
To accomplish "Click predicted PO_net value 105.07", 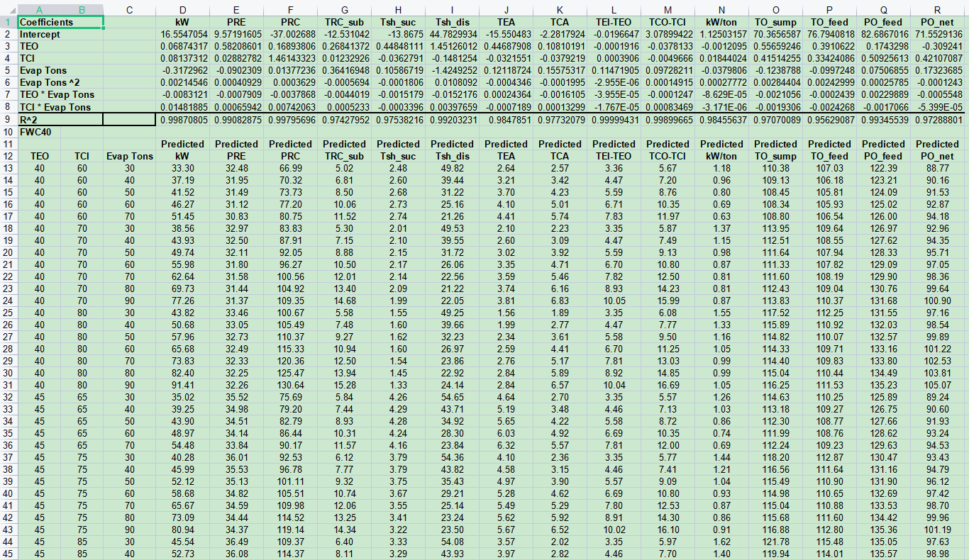I will click(937, 385).
